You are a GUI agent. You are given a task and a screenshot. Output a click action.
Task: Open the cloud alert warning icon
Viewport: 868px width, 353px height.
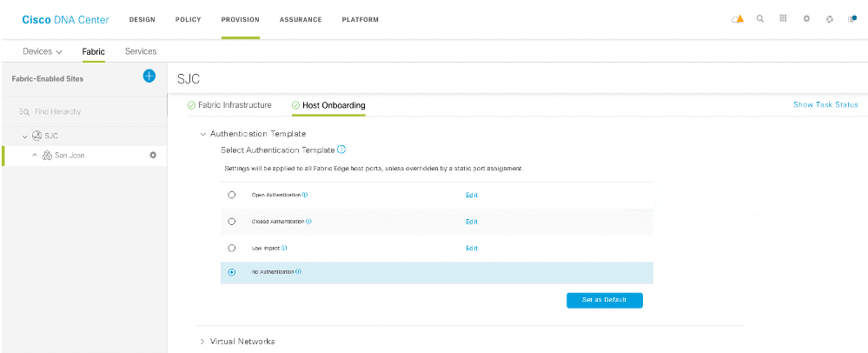tap(738, 19)
